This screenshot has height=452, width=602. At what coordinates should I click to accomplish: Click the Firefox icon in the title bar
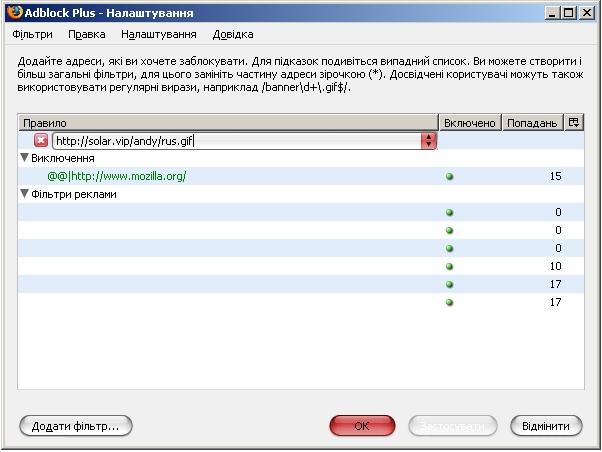[x=12, y=11]
